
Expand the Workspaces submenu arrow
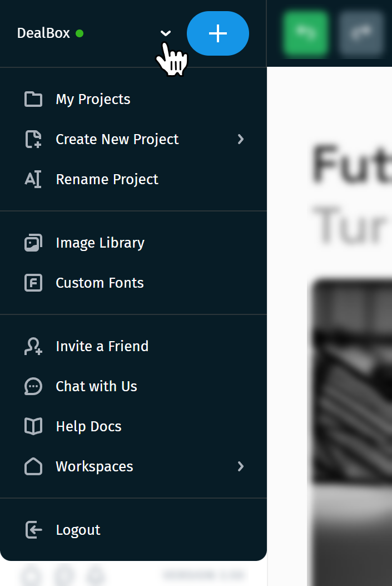tap(241, 466)
